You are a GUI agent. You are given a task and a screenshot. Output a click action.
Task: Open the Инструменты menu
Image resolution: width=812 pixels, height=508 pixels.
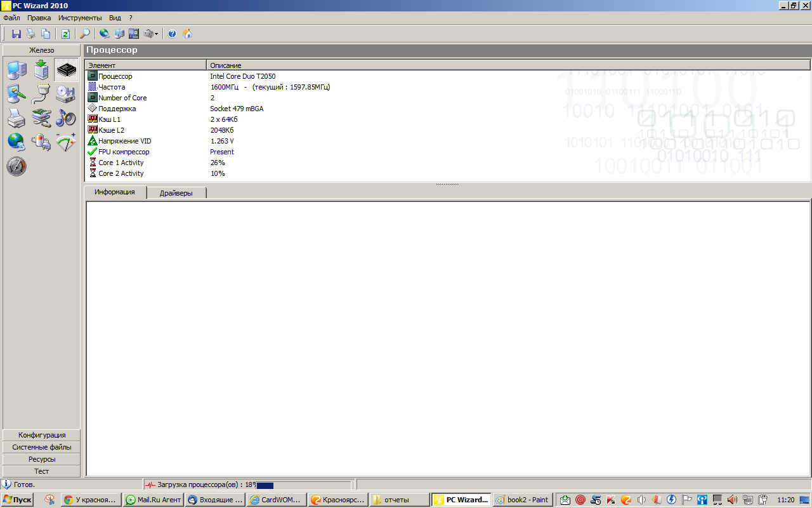80,18
